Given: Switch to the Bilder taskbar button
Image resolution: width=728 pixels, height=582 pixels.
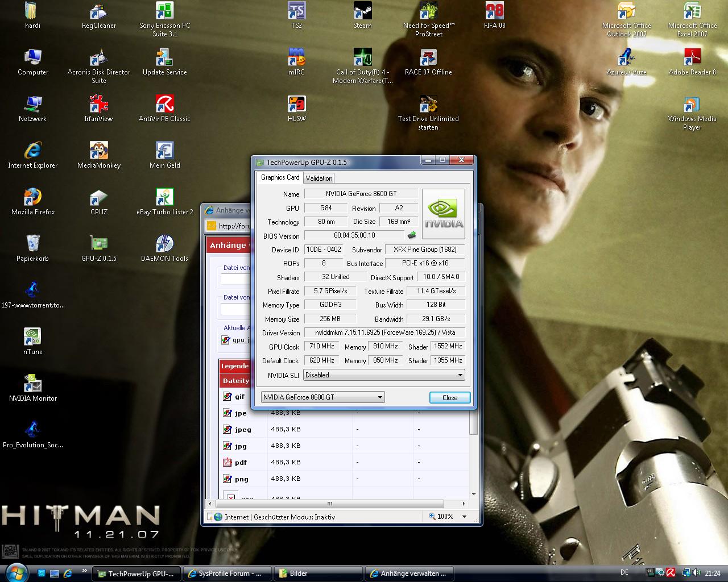Looking at the screenshot, I should pyautogui.click(x=318, y=573).
